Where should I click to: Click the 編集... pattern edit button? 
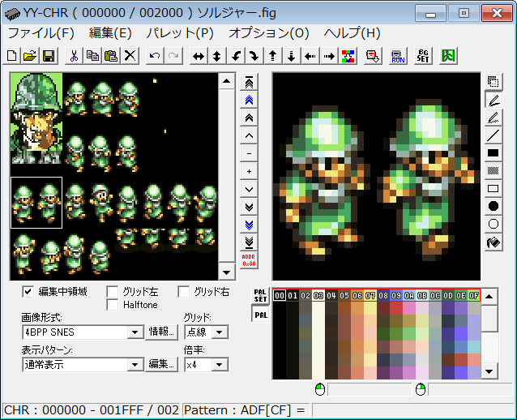coord(161,364)
